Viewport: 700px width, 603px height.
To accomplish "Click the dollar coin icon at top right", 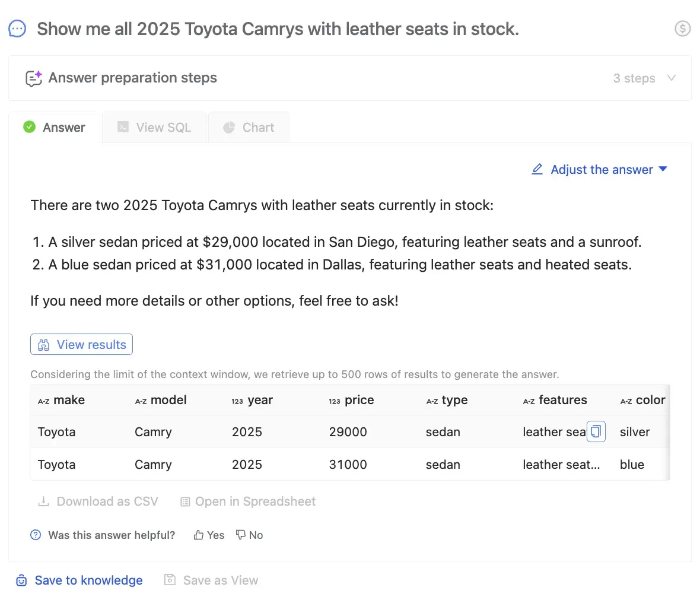I will tap(682, 28).
